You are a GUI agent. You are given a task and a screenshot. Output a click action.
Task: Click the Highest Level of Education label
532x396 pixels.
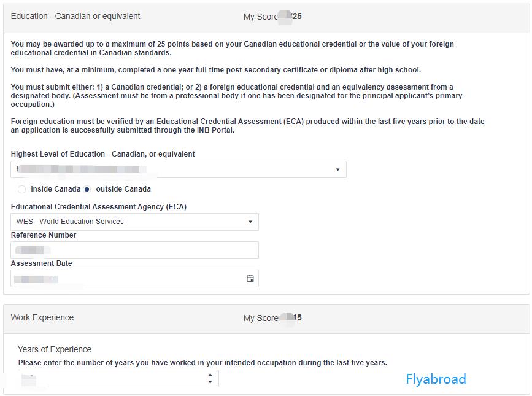point(103,154)
